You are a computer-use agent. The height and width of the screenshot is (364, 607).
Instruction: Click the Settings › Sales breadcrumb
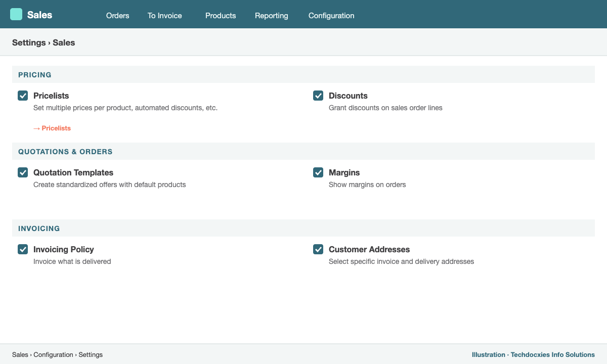44,42
